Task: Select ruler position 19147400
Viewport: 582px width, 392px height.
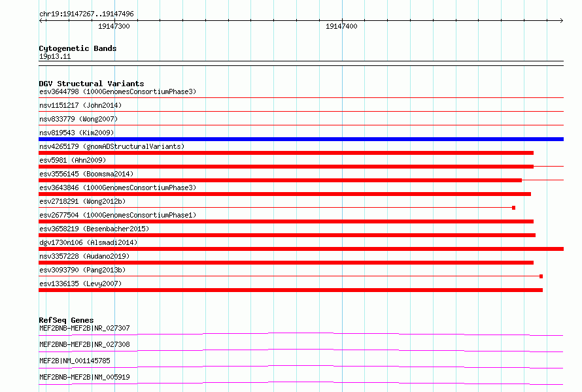Action: 341,26
